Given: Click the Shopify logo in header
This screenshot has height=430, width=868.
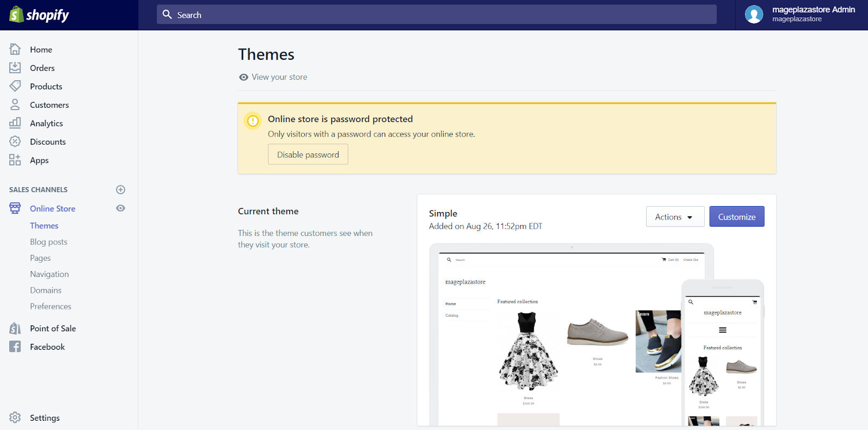Looking at the screenshot, I should 39,15.
